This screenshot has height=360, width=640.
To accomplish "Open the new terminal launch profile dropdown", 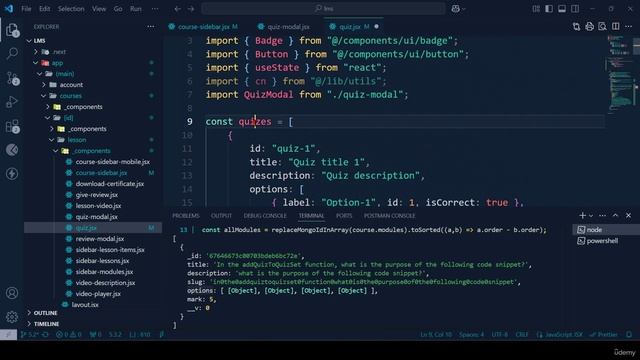I will [x=591, y=216].
